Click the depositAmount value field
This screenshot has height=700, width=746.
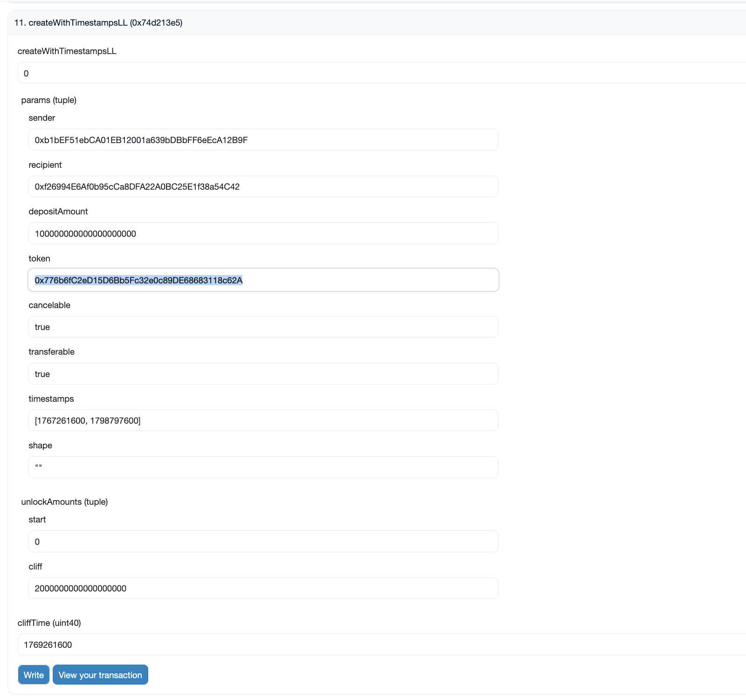pos(262,233)
